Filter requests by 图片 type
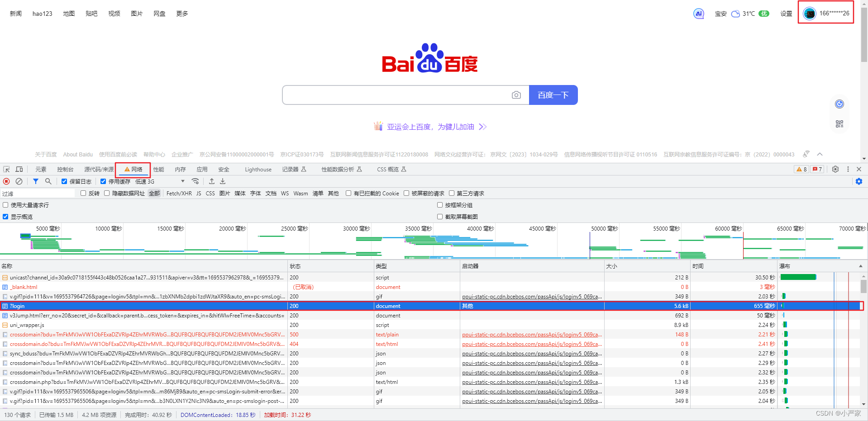 point(224,193)
